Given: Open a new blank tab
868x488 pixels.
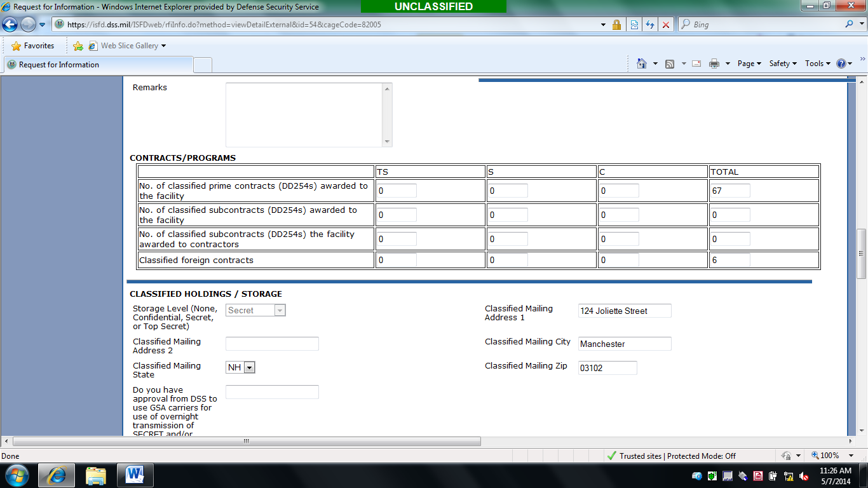Looking at the screenshot, I should [203, 65].
